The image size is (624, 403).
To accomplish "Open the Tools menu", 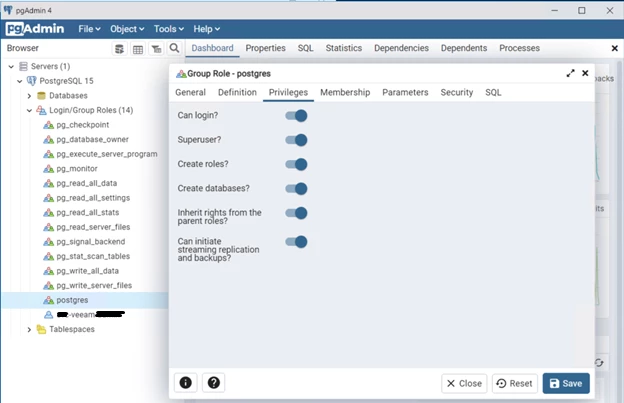I will pos(169,29).
